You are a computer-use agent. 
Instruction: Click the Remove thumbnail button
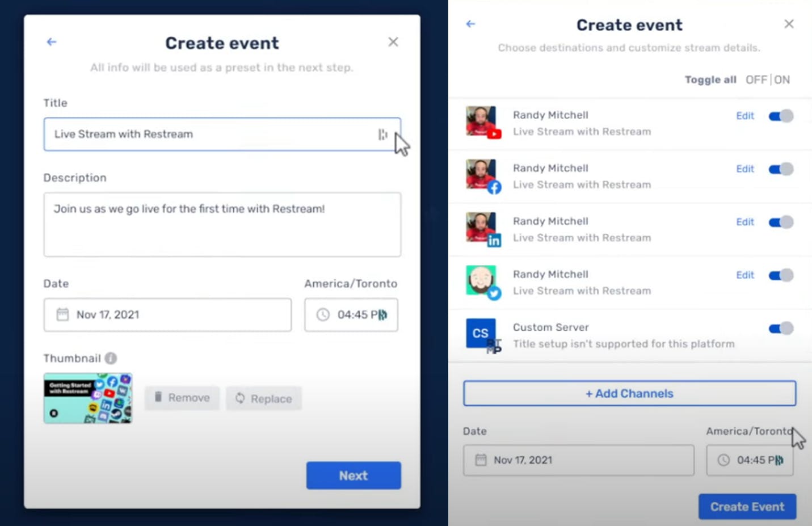click(x=182, y=398)
